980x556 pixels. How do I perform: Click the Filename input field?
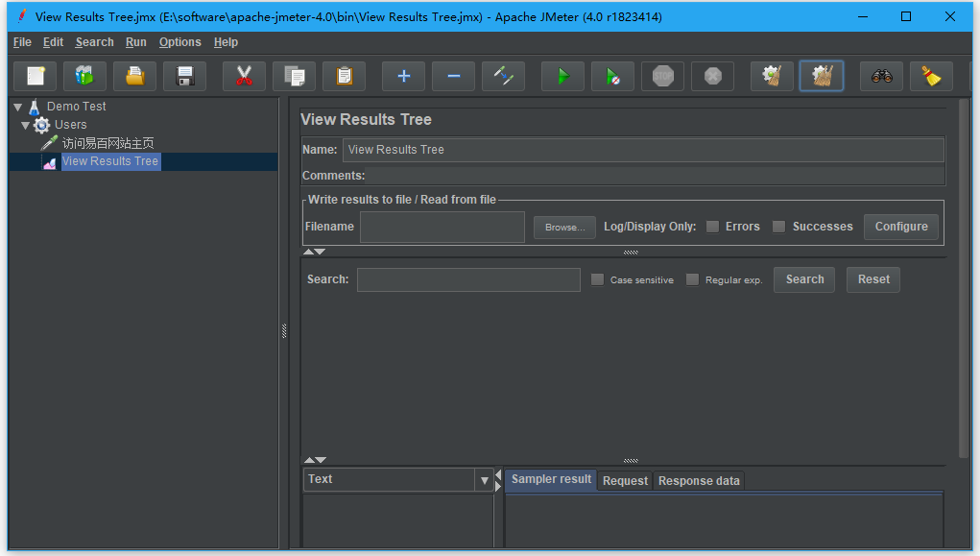(x=442, y=227)
